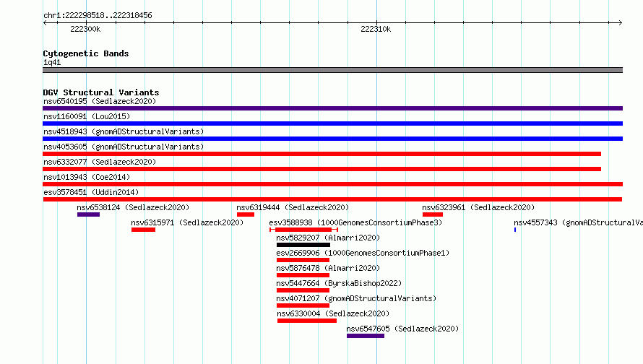Select the esv3588938 bar with whiskers

pos(303,230)
